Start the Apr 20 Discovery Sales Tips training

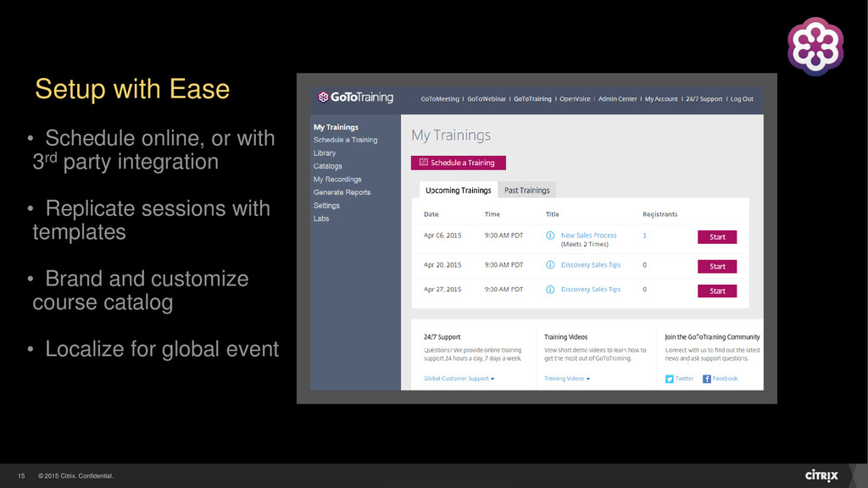(x=717, y=267)
